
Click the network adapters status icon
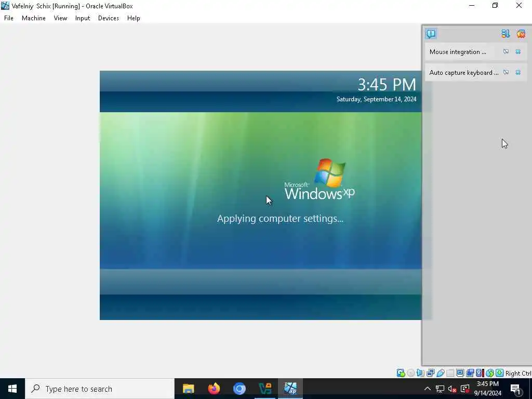tap(431, 373)
